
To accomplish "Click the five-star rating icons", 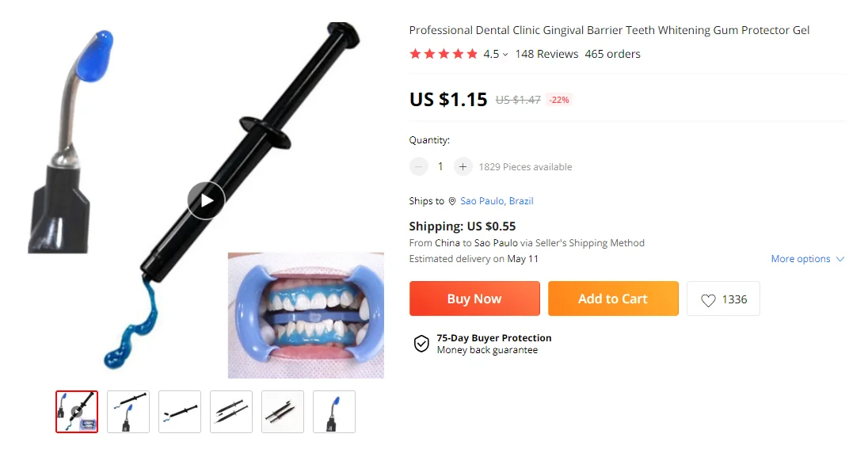I will pyautogui.click(x=444, y=54).
